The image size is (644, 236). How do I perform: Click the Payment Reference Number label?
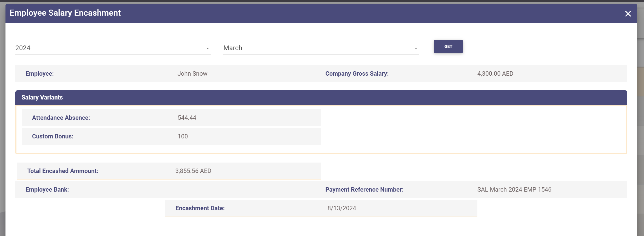point(364,190)
